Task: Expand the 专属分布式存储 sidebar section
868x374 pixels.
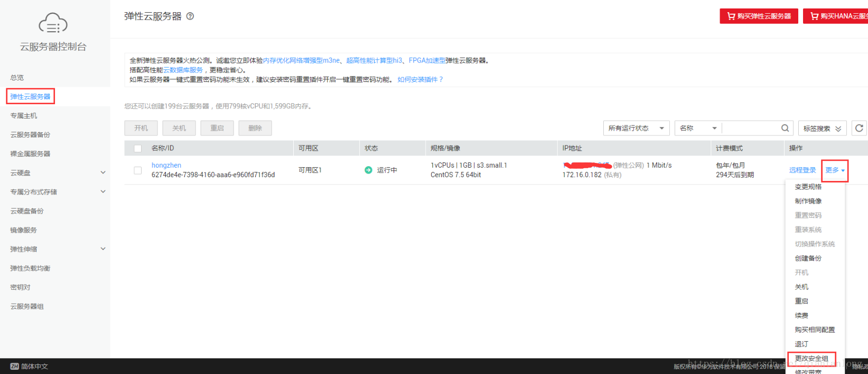Action: pyautogui.click(x=103, y=191)
